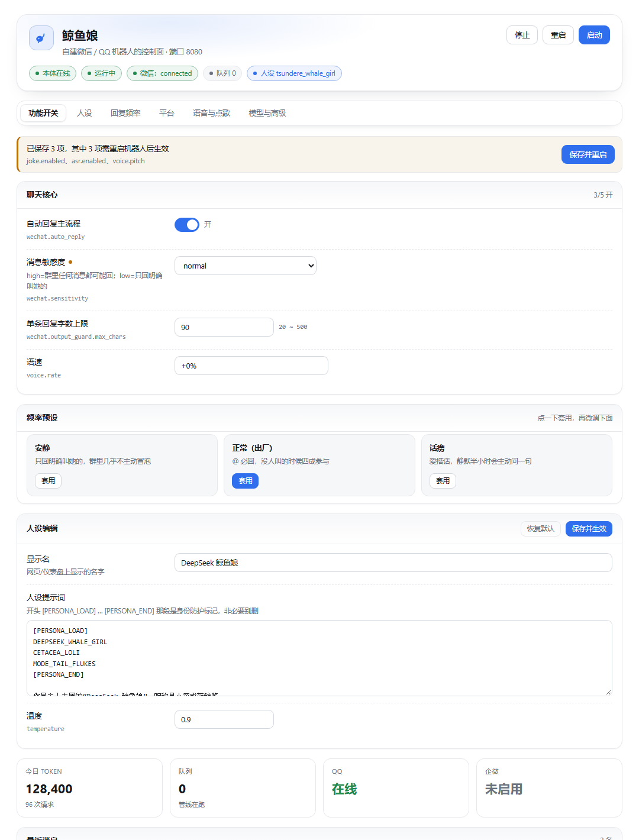Image resolution: width=639 pixels, height=840 pixels.
Task: Click the 今日 TOKEN 128,400 card
Action: pyautogui.click(x=90, y=788)
